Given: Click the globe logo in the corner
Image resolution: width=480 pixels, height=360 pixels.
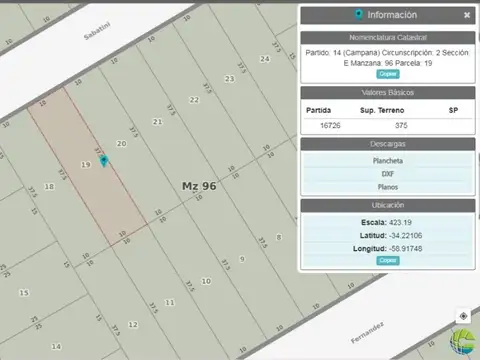Looking at the screenshot, I should [x=463, y=341].
